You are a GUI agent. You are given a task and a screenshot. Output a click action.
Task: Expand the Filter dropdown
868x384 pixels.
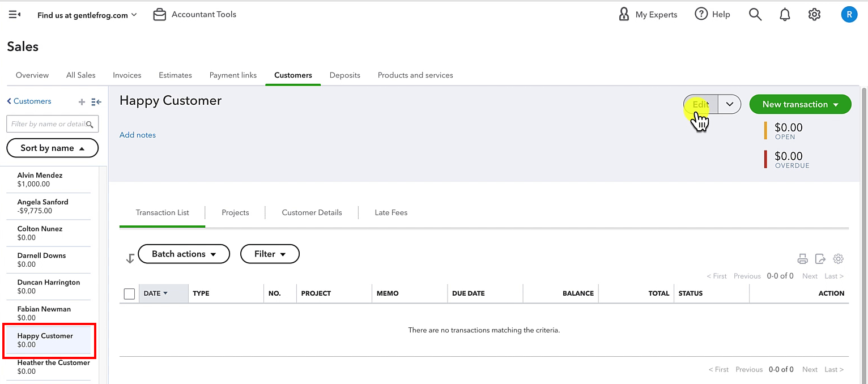click(270, 254)
